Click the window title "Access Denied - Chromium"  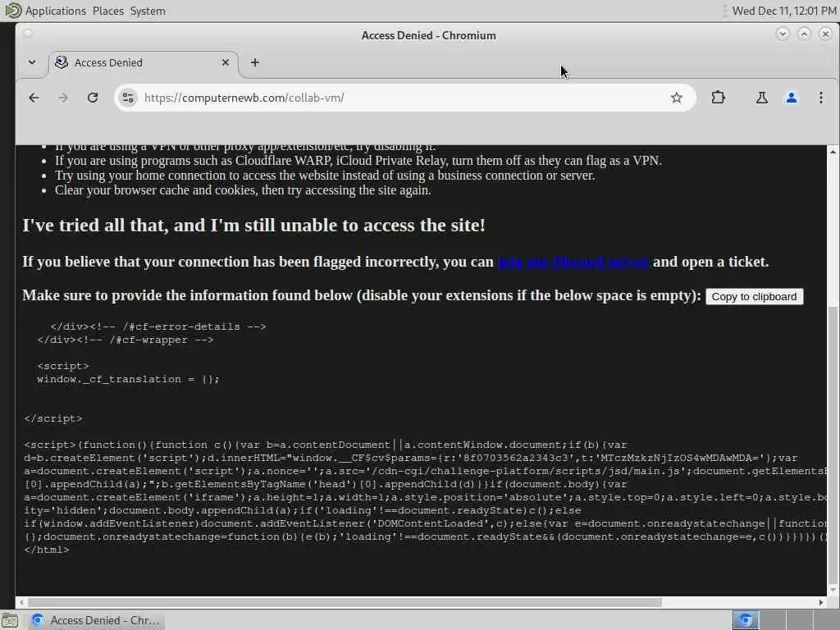(428, 35)
